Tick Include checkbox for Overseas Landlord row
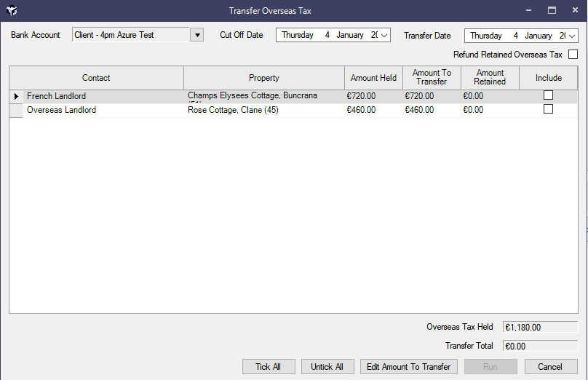This screenshot has width=588, height=380. click(548, 109)
